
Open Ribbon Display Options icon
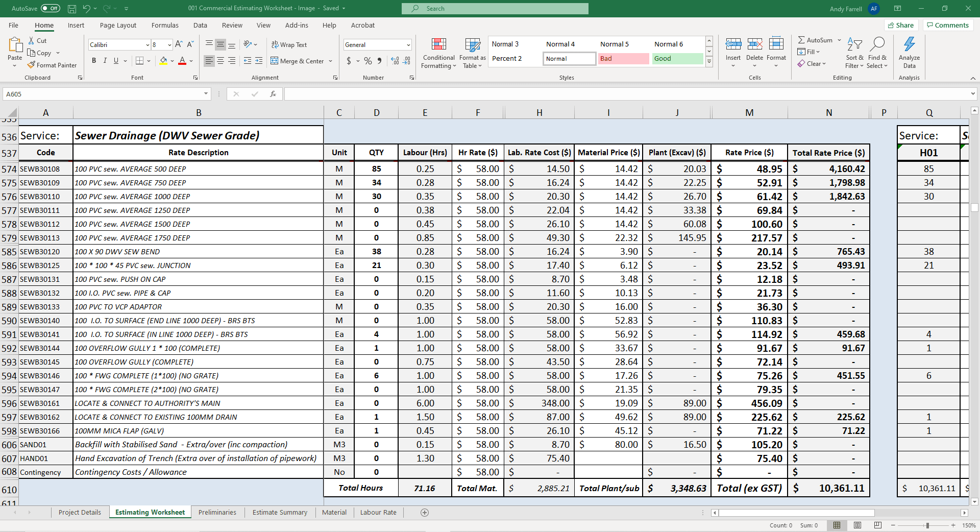pyautogui.click(x=897, y=9)
